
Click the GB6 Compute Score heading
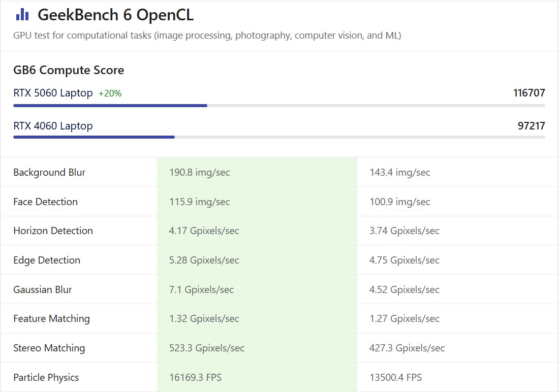tap(69, 70)
